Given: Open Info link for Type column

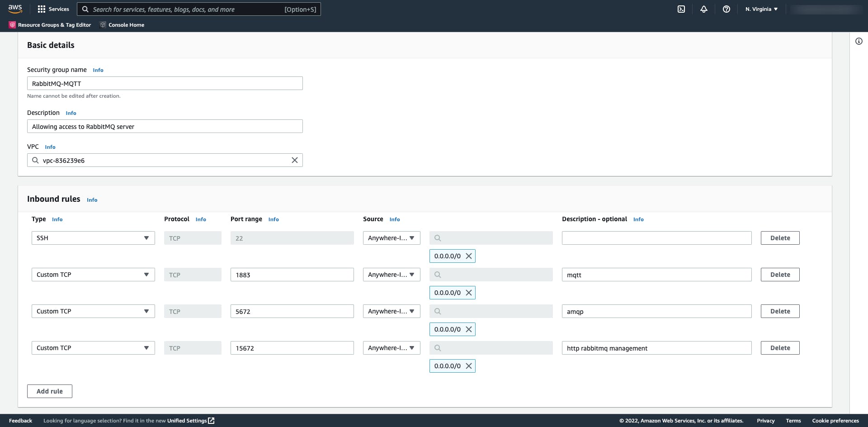Looking at the screenshot, I should click(x=57, y=219).
